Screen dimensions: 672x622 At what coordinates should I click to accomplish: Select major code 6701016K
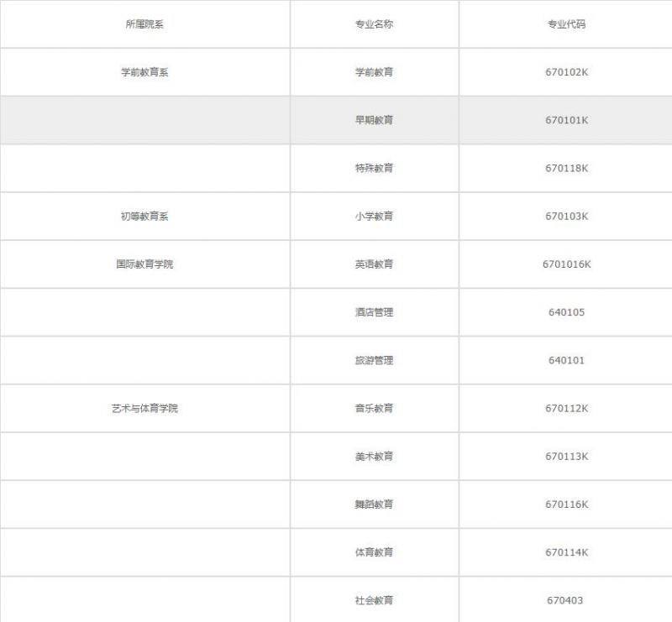pyautogui.click(x=566, y=264)
